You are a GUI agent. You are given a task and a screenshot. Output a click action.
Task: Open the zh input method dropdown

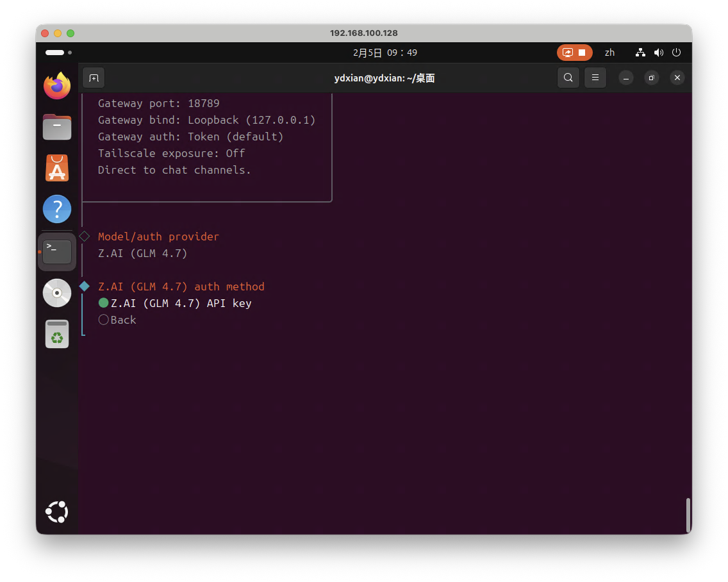pos(609,53)
